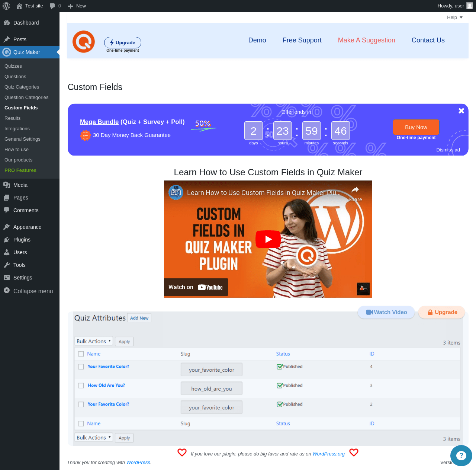Click the Watch Video button
Screen dimensions: 476x470
pos(386,312)
